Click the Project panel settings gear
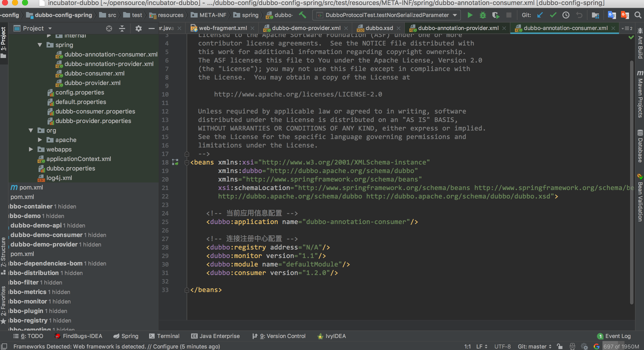The image size is (644, 350). coord(138,28)
